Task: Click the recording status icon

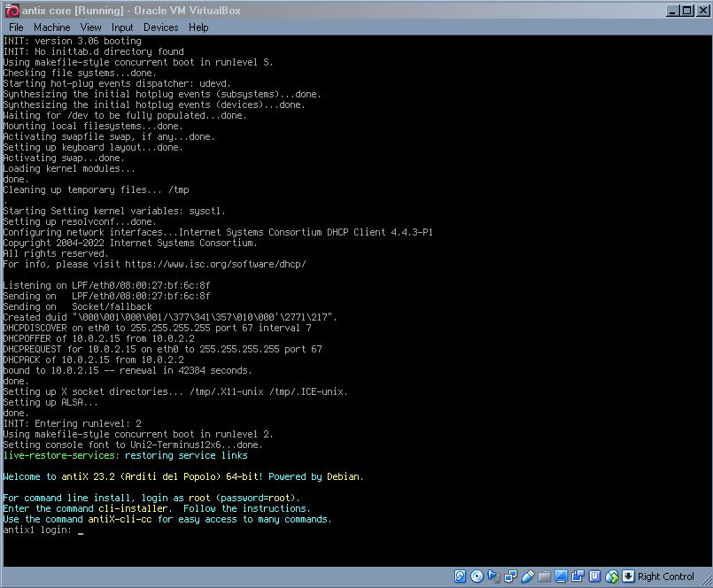Action: pyautogui.click(x=577, y=576)
